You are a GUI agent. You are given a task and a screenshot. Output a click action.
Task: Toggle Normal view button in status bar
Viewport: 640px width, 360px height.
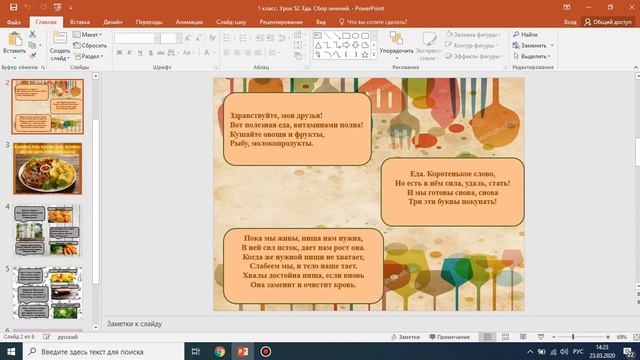click(x=487, y=337)
